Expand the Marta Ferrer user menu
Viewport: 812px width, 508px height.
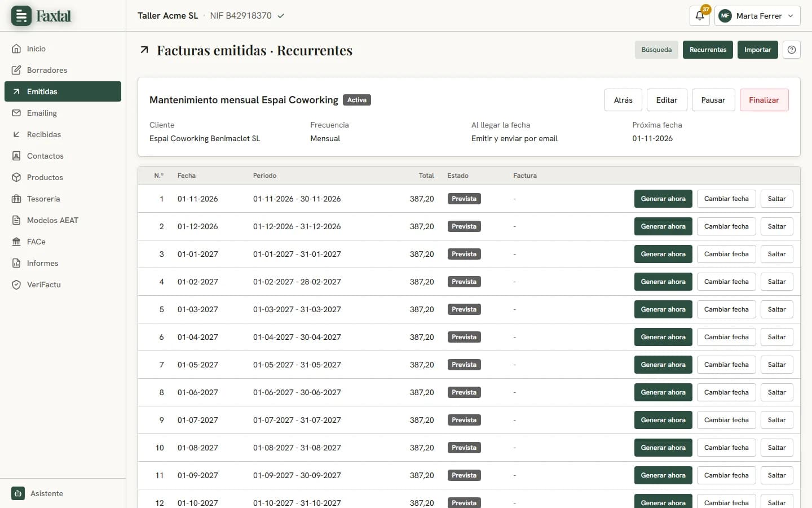coord(757,16)
